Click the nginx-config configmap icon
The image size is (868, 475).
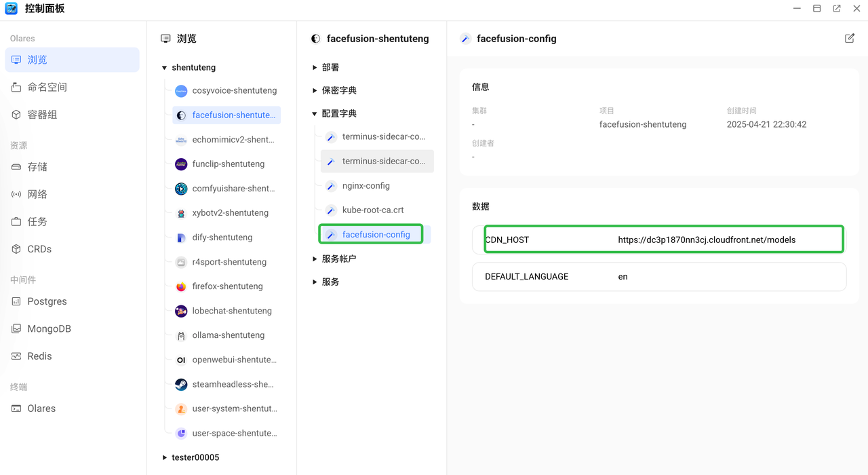331,186
